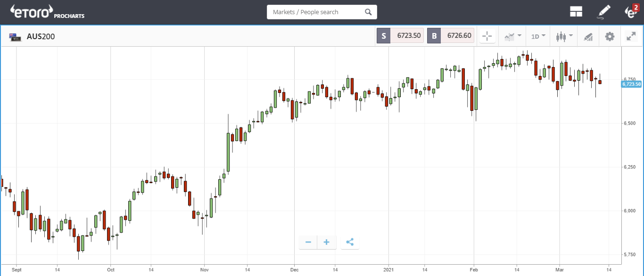Click the candlestick style icon

561,35
